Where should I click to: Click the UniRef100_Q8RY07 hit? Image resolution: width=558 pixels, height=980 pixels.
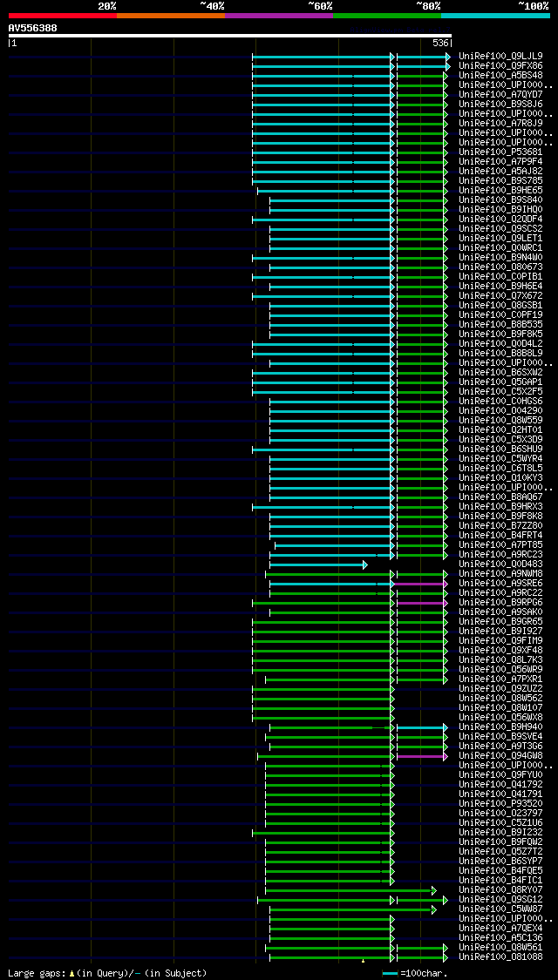pos(500,890)
